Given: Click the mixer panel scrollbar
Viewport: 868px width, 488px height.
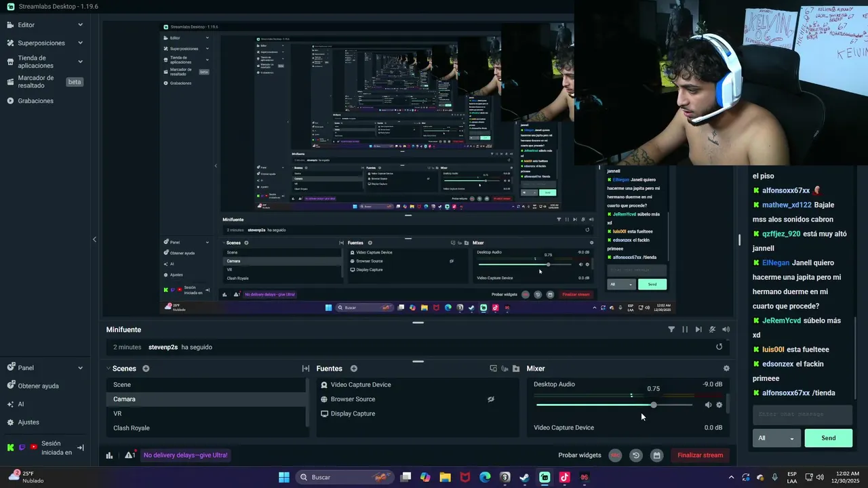Looking at the screenshot, I should [728, 403].
